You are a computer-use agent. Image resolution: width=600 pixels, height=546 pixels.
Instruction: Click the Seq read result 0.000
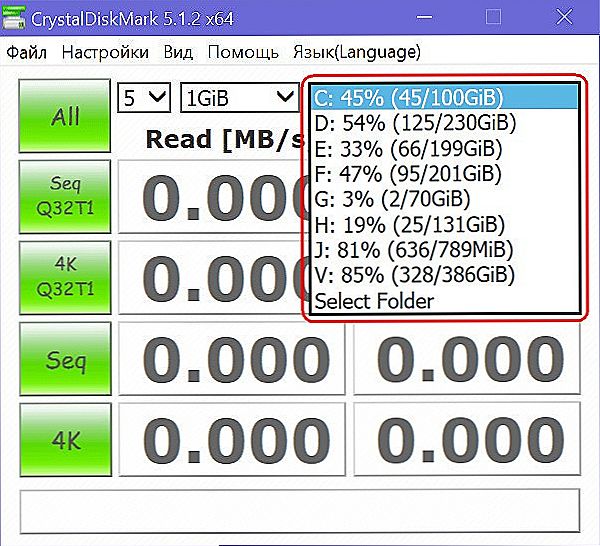pyautogui.click(x=232, y=359)
